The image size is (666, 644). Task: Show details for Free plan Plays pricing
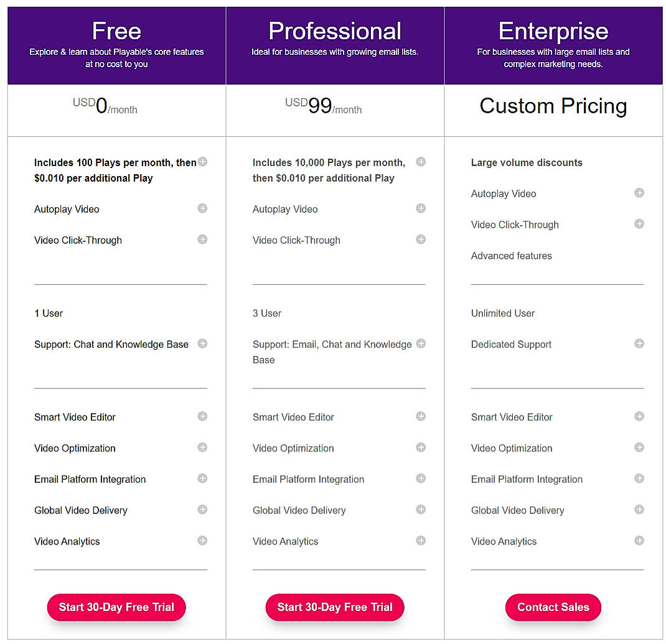tap(202, 161)
